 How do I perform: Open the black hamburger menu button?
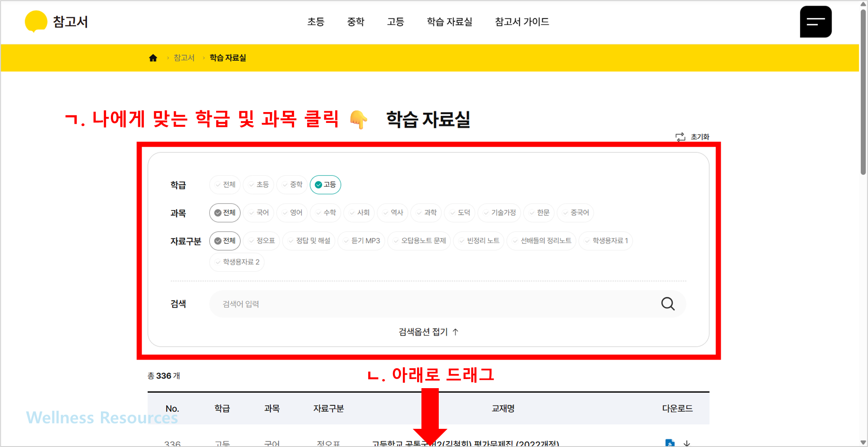tap(816, 22)
